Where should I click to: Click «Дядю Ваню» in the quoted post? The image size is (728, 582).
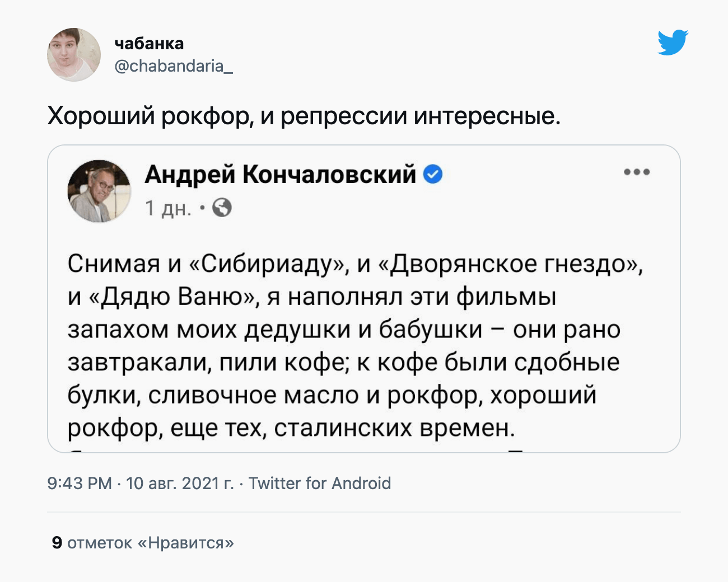coord(172,296)
